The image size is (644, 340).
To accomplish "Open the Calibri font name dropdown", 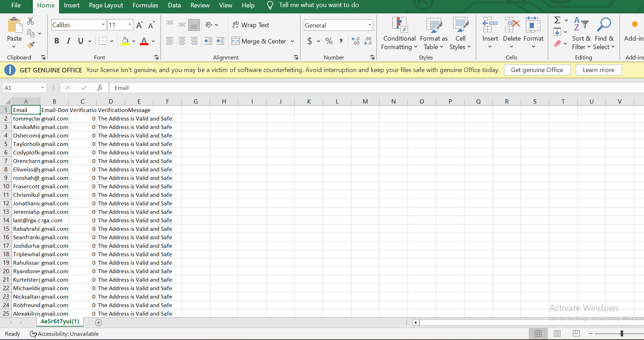I will point(103,25).
